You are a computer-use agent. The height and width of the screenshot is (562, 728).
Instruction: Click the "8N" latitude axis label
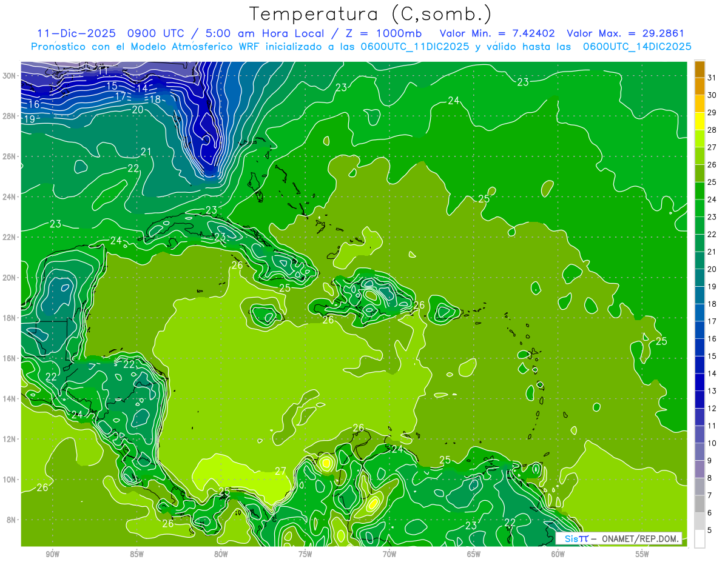pos(12,520)
